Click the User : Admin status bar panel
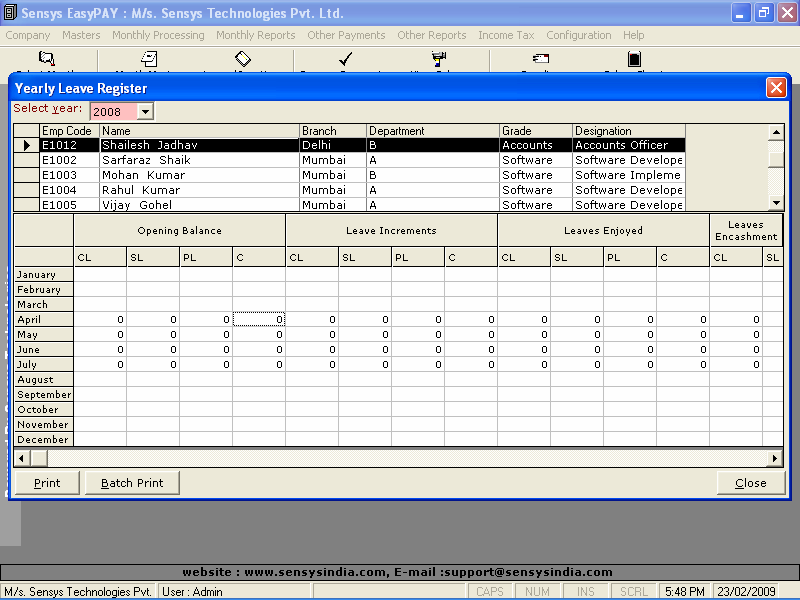The image size is (800, 600). (x=234, y=591)
